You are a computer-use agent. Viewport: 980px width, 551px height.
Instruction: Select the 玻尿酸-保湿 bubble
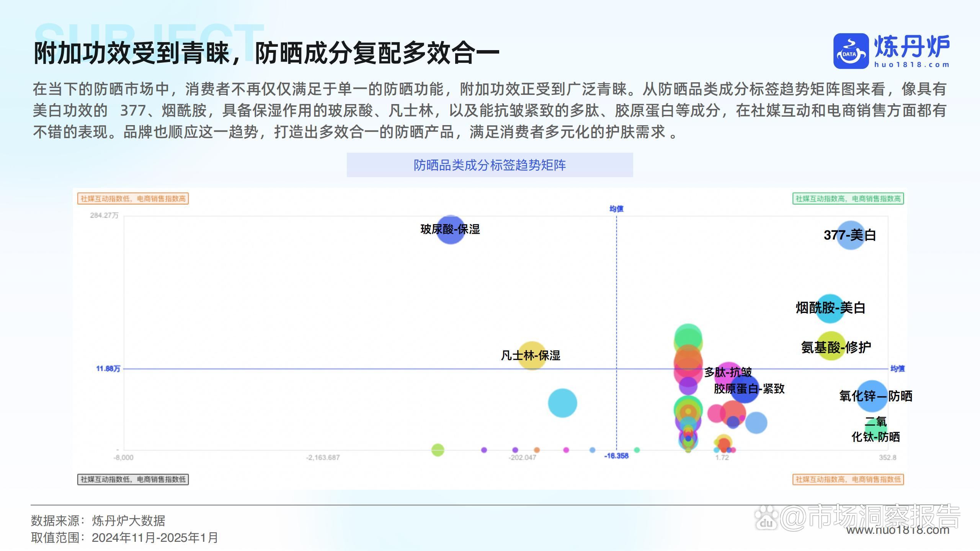[x=451, y=230]
